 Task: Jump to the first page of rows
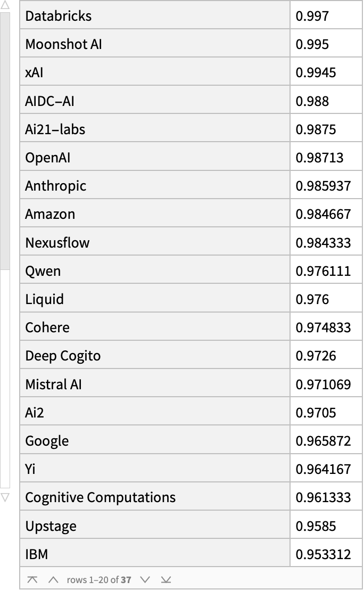[x=32, y=579]
